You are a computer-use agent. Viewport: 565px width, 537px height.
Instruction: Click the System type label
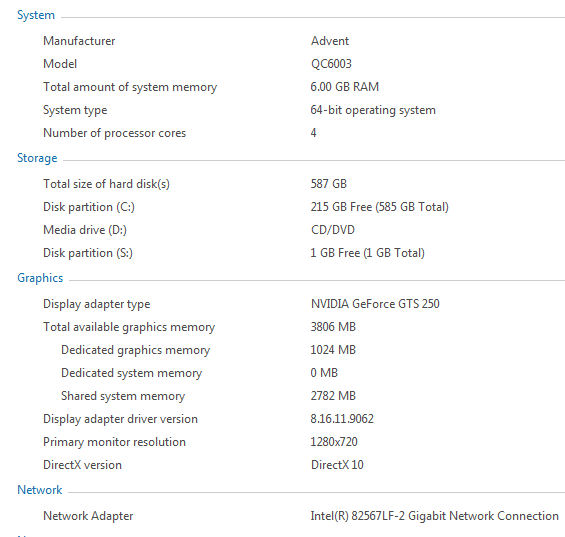[x=75, y=110]
